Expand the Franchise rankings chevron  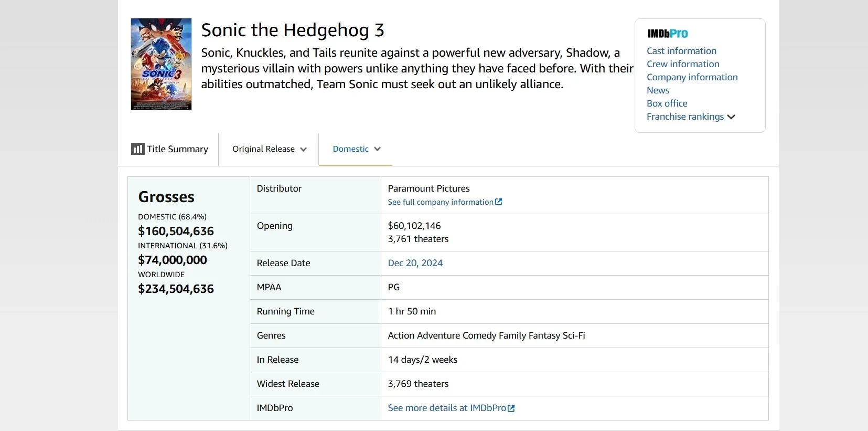pos(731,117)
